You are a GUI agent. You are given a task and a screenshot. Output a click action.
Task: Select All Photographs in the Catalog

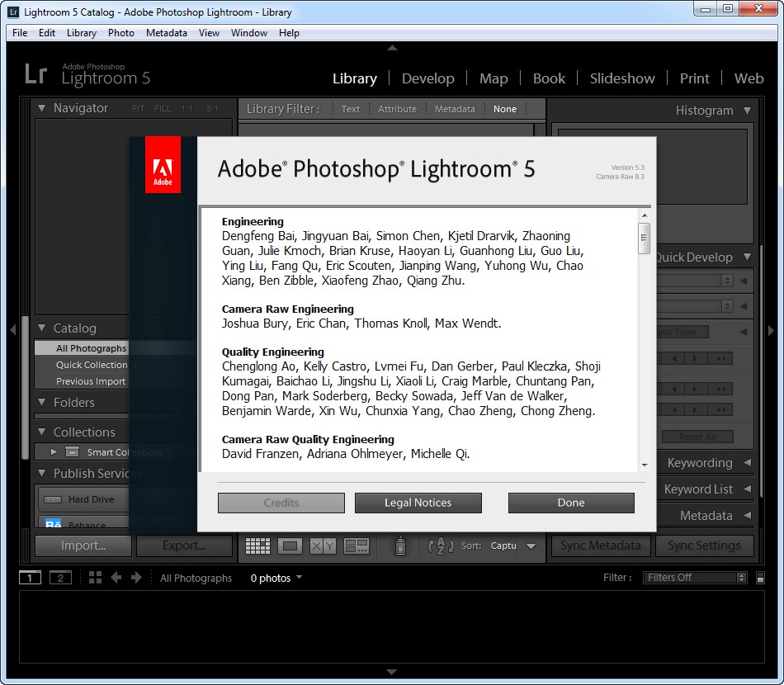point(91,348)
